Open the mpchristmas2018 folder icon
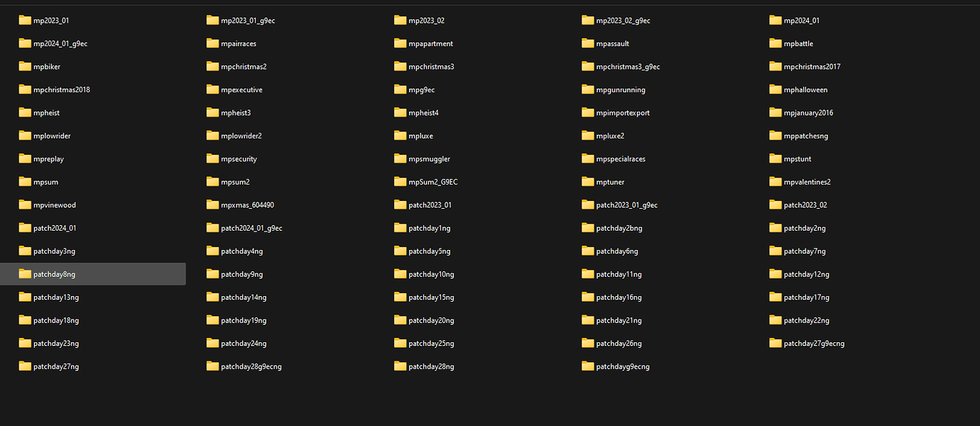This screenshot has height=426, width=980. pyautogui.click(x=25, y=89)
